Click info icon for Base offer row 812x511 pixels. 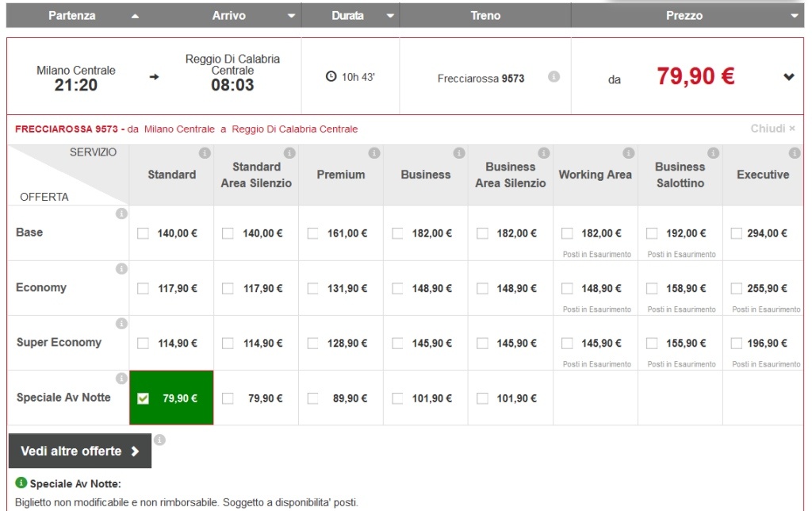(x=121, y=213)
